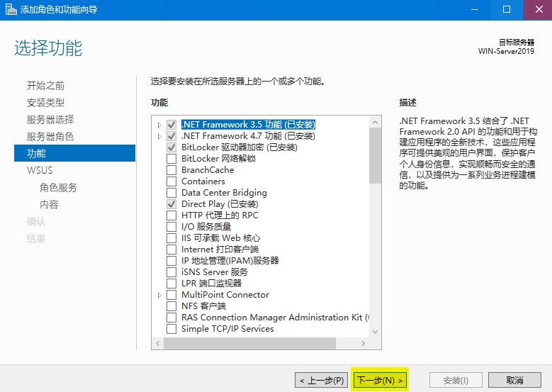552x392 pixels.
Task: Jump to the 安装类型 page
Action: [x=45, y=102]
